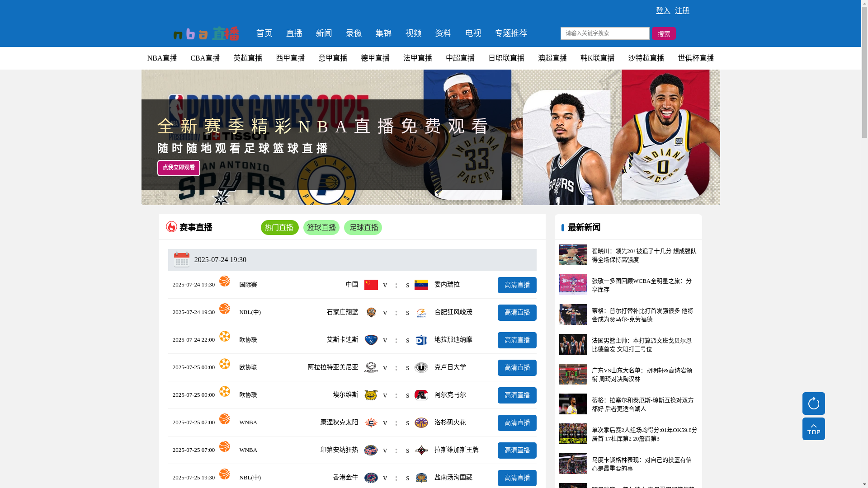Open the 录像 menu item
Viewport: 868px width, 488px height.
pyautogui.click(x=354, y=33)
